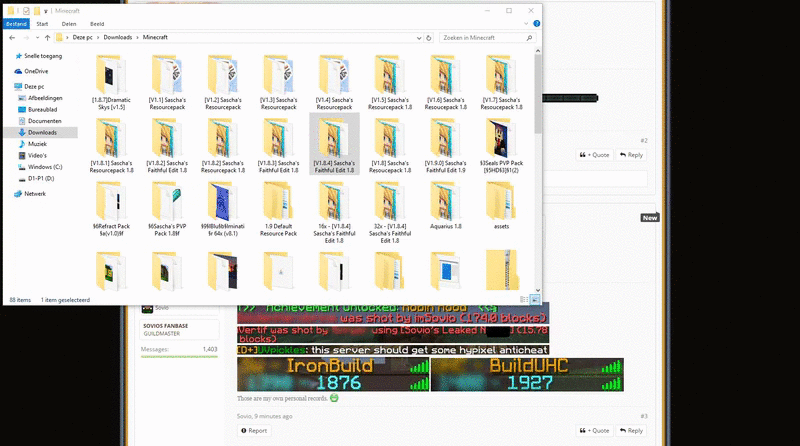
Task: Select [V1.9.0] Sascha's Faithful Edit 1.9 folder
Action: coord(445,145)
